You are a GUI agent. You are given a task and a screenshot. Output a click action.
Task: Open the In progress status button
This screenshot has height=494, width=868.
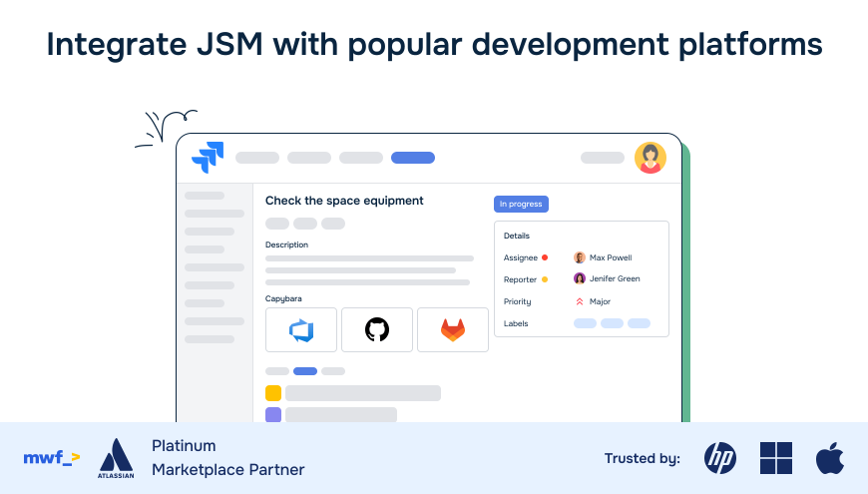click(521, 204)
